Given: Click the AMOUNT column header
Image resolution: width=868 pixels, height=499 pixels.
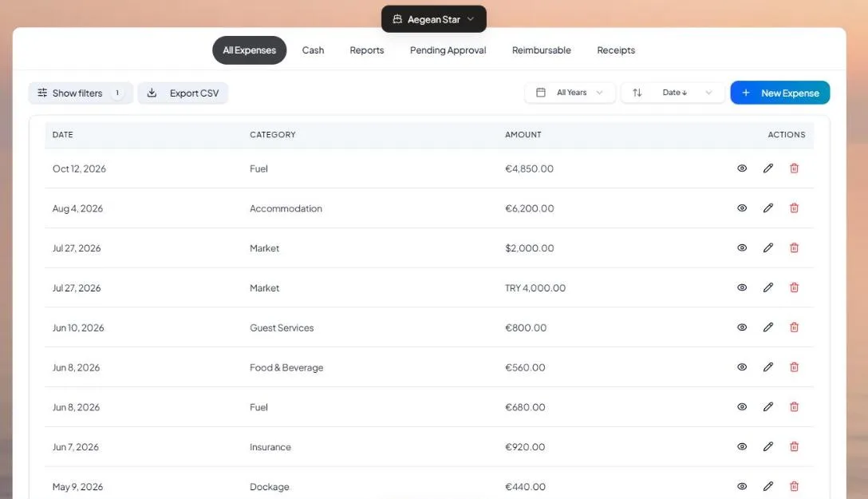Looking at the screenshot, I should coord(523,135).
